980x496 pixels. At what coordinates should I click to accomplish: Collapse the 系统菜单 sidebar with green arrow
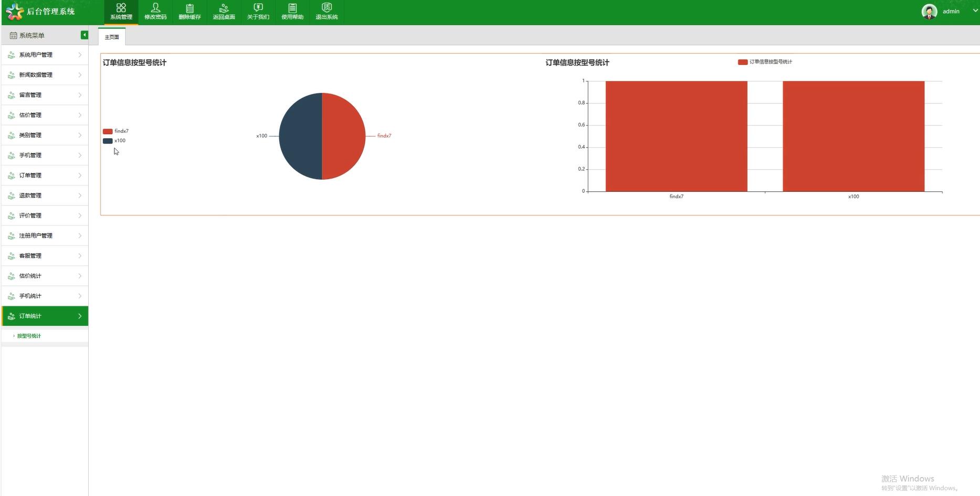tap(84, 35)
